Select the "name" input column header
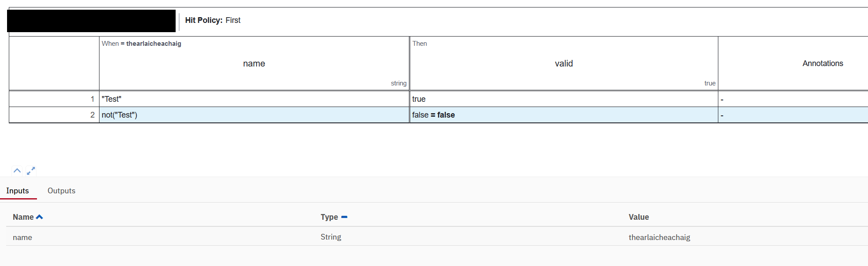 click(254, 63)
